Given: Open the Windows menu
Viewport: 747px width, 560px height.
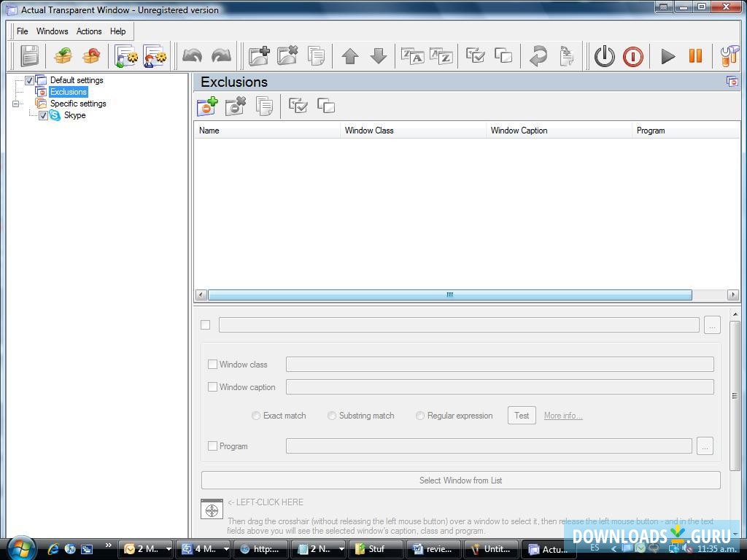Looking at the screenshot, I should (x=52, y=31).
